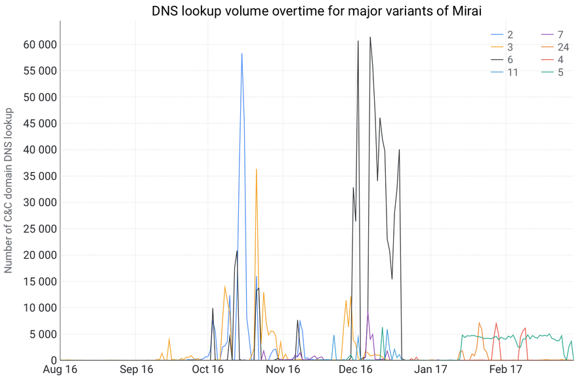Click the 45 000 y-axis label
The width and height of the screenshot is (588, 377).
coord(40,123)
